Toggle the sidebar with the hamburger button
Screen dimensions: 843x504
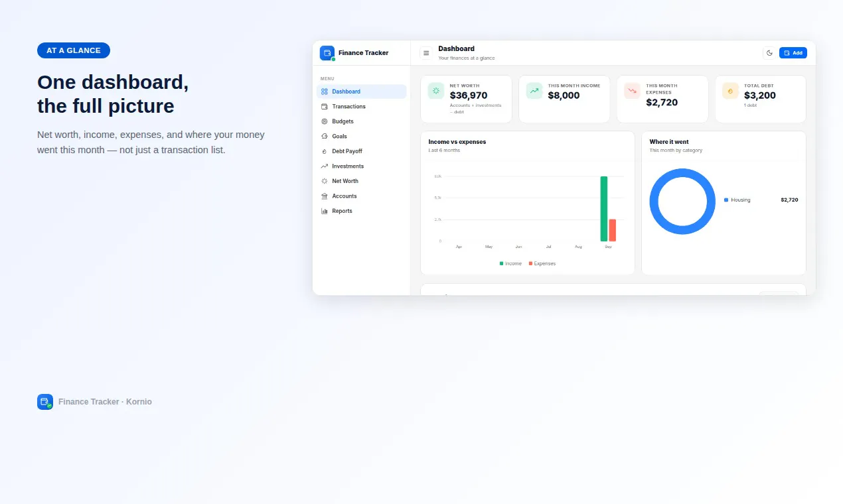[426, 53]
